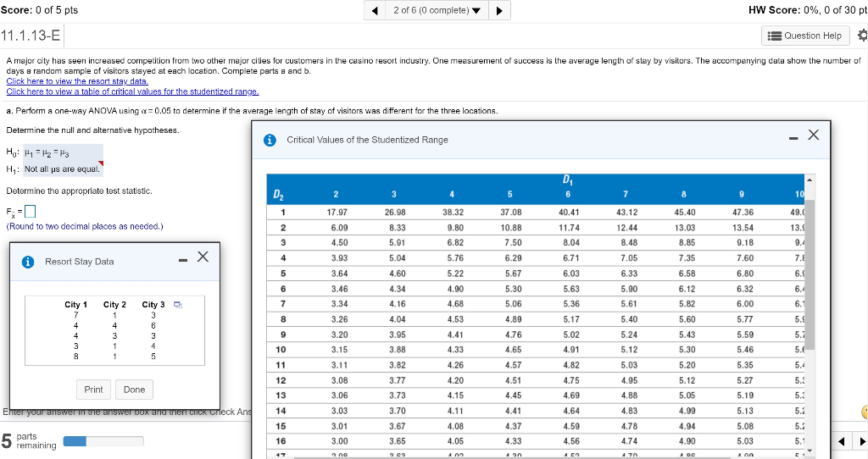Click value 47.36 in row 1

(743, 212)
